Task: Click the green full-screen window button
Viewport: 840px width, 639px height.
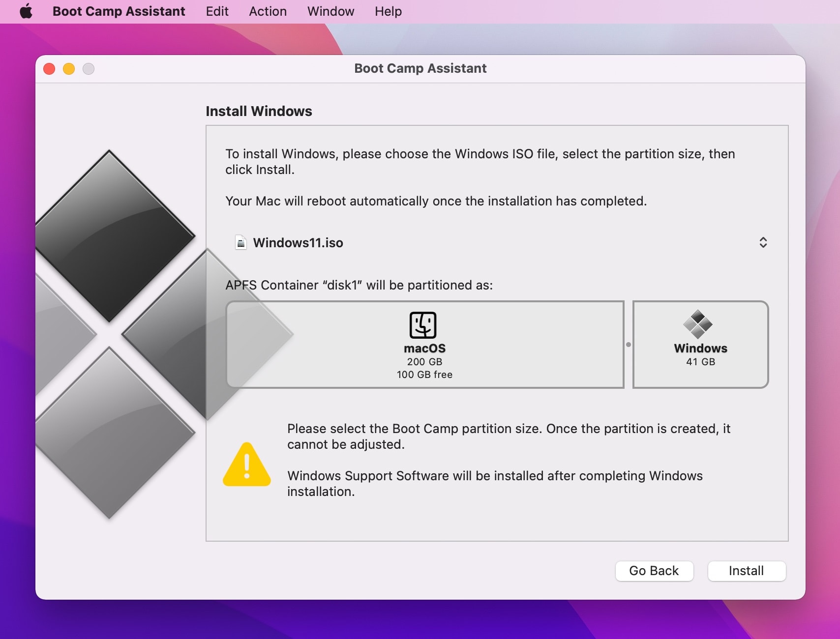Action: pos(89,69)
